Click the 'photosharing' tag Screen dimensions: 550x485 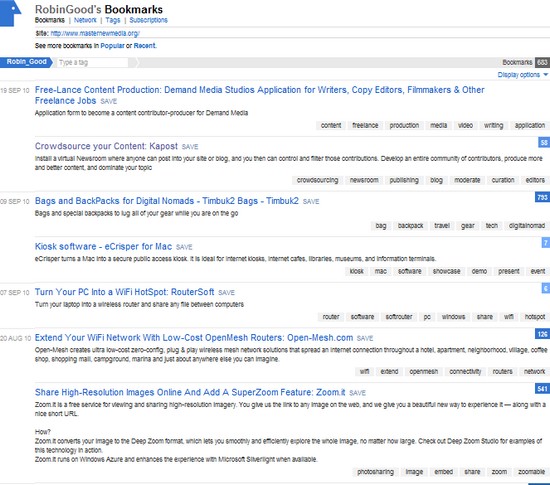375,472
